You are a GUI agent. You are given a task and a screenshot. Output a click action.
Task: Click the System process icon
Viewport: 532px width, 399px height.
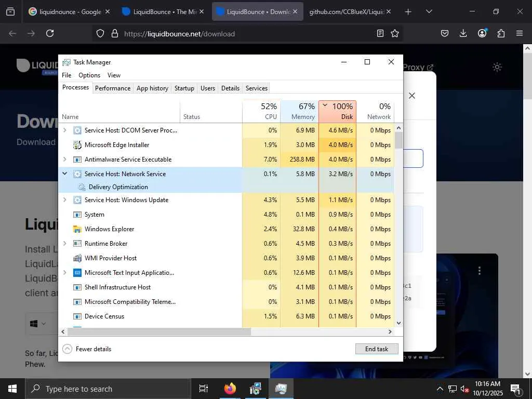coord(77,215)
